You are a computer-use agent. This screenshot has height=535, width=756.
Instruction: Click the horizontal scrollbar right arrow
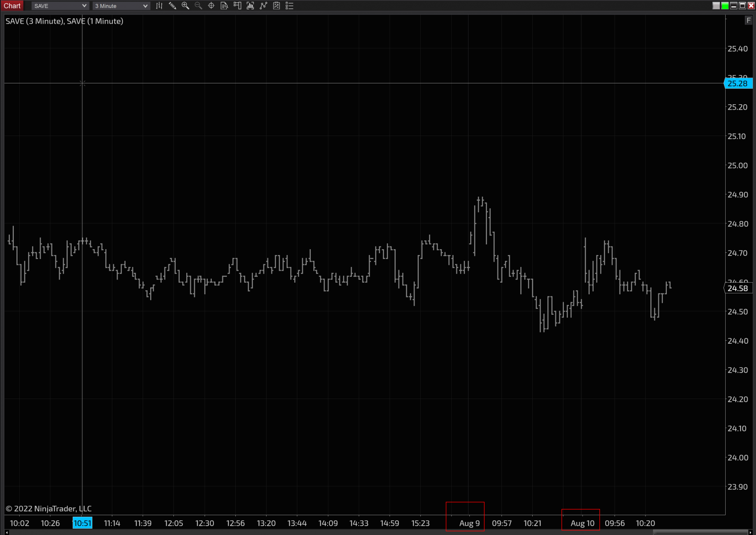[750, 532]
